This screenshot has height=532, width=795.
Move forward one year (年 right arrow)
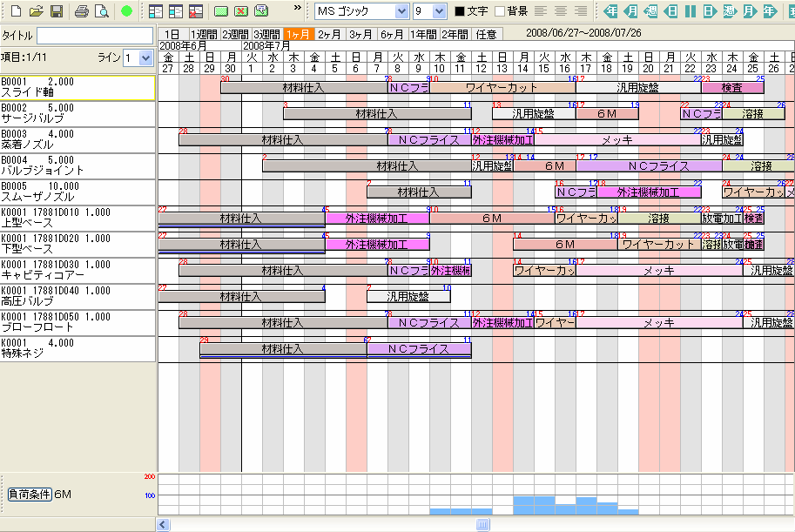point(770,10)
